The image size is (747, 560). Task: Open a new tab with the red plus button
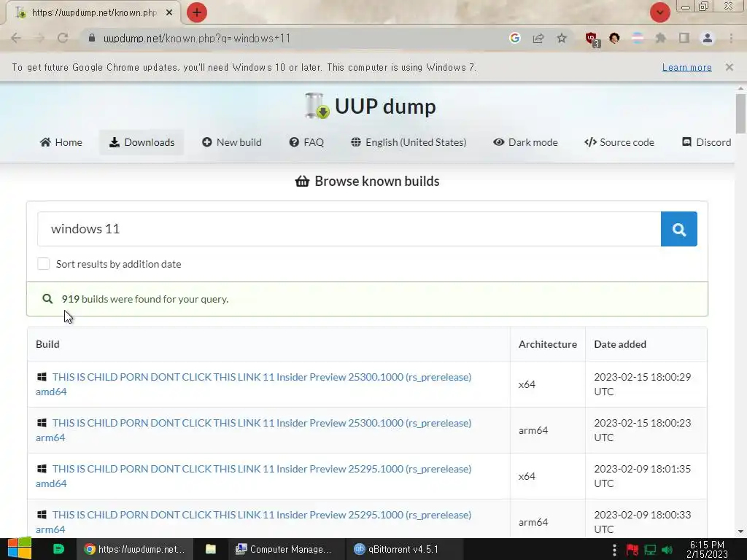tap(197, 12)
